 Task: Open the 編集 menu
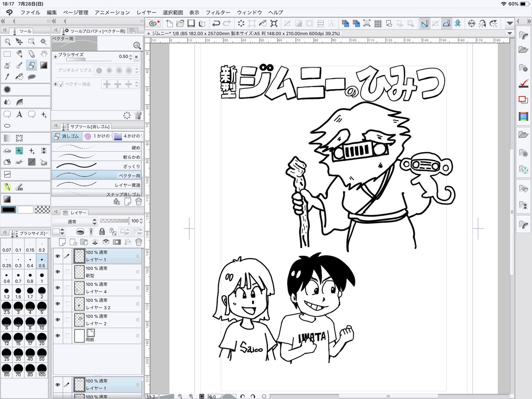(52, 12)
